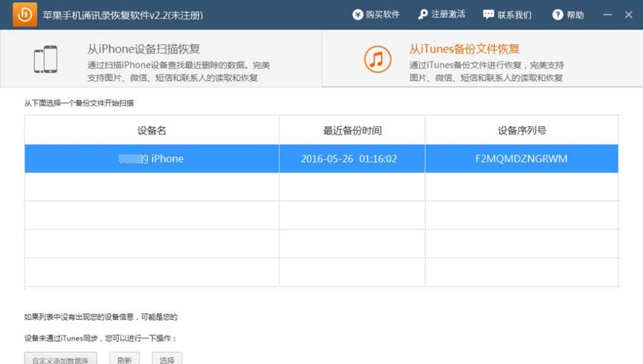Click the 设备未通过iTunes同步 hint line
Viewport: 643px width, 364px height.
tap(101, 338)
